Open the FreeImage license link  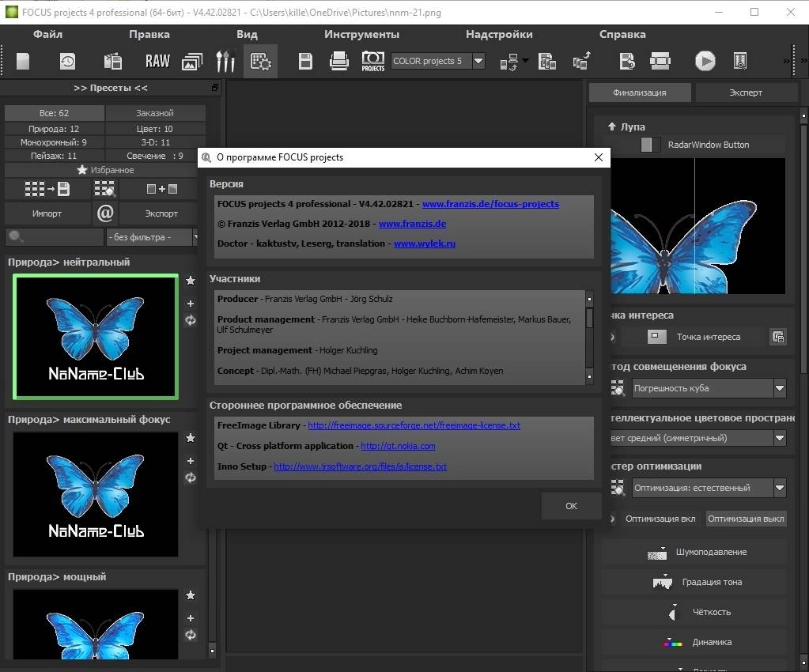tap(414, 425)
